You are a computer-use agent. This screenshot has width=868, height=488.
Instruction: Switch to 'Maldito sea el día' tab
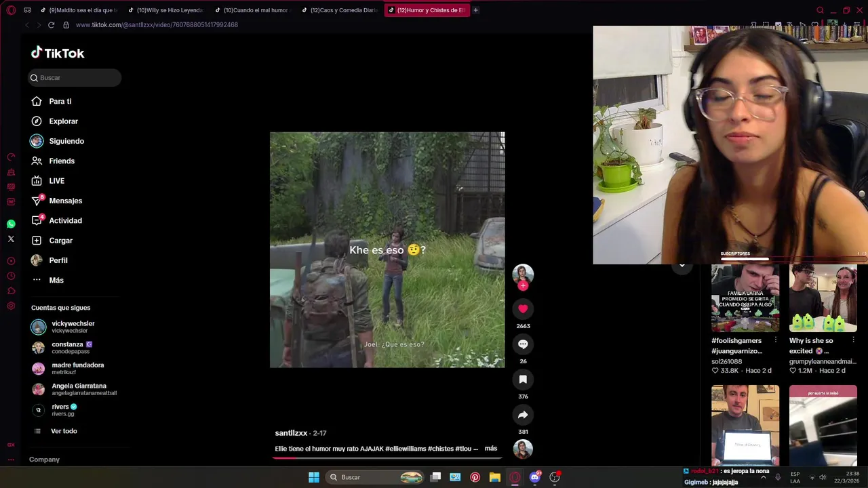click(x=78, y=10)
